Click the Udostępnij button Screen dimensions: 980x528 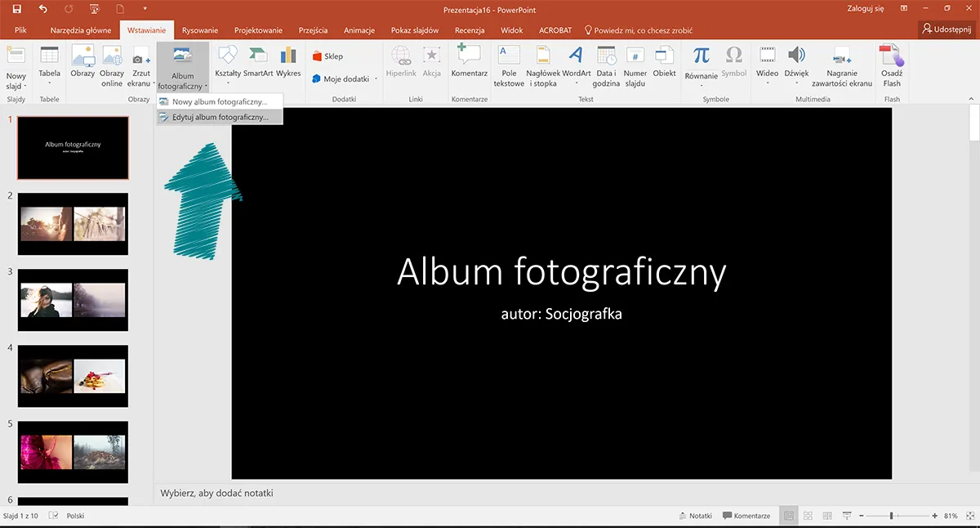coord(947,29)
